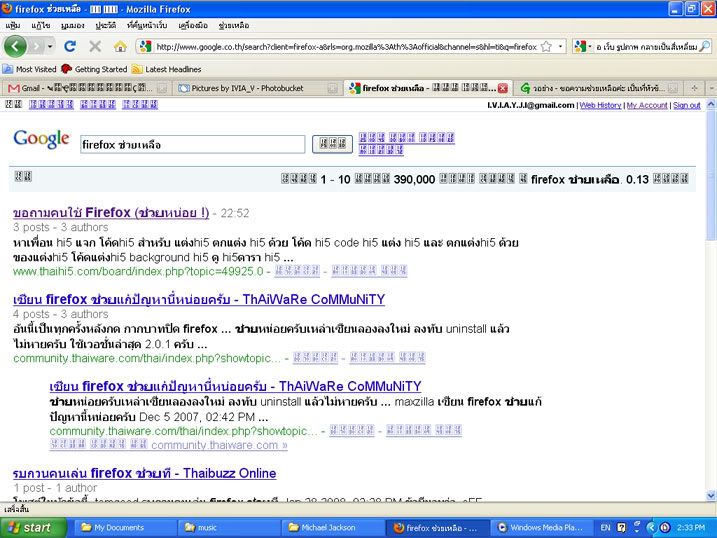
Task: Open the My Account link
Action: tap(647, 105)
